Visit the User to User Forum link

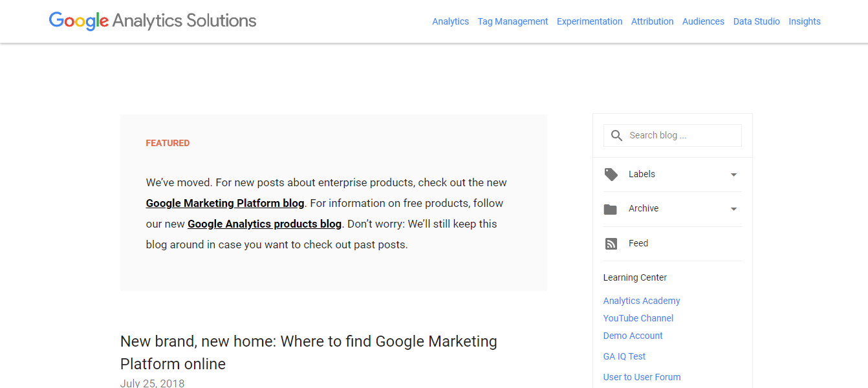click(x=642, y=377)
